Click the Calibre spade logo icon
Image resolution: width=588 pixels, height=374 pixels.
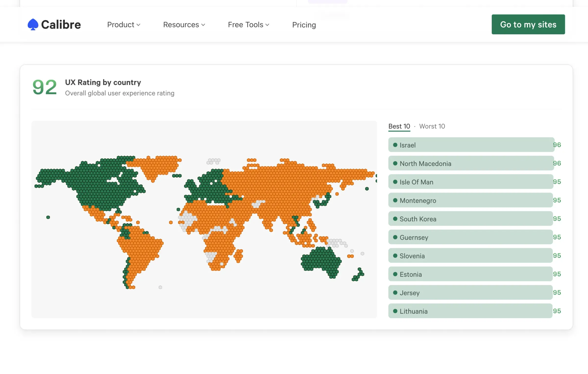(x=33, y=25)
